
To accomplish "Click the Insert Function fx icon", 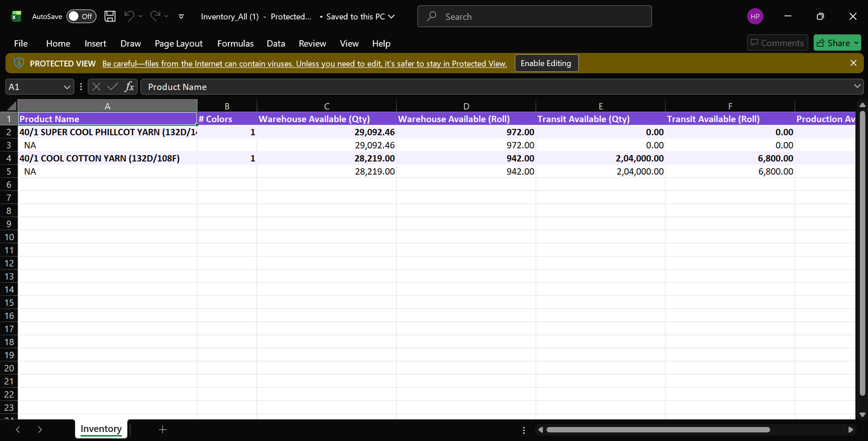I will (129, 87).
